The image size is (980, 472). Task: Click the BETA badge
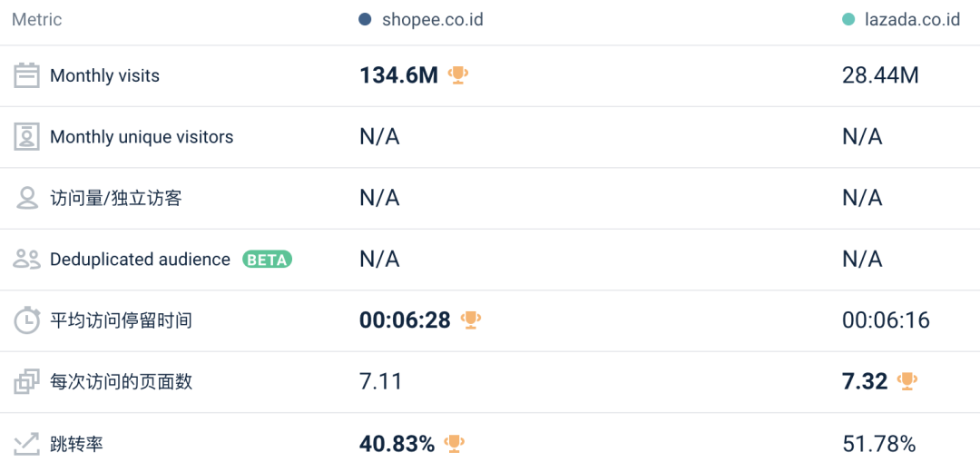tap(268, 260)
